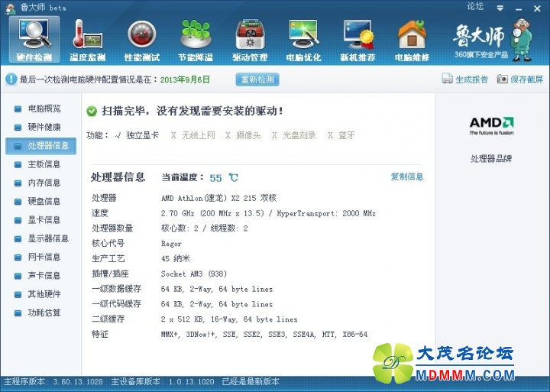Open the 温度监测 temperature monitor icon

(x=87, y=39)
